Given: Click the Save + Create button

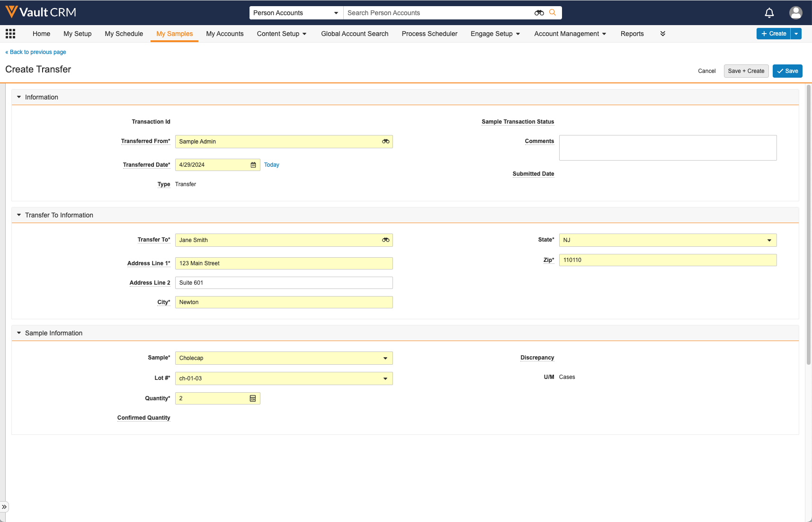Looking at the screenshot, I should [x=746, y=71].
